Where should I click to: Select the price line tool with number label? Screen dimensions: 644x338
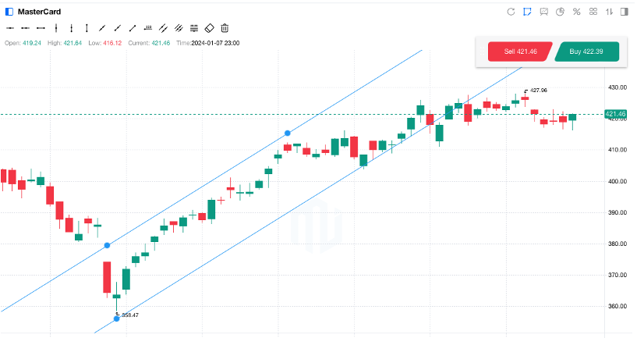coord(148,28)
